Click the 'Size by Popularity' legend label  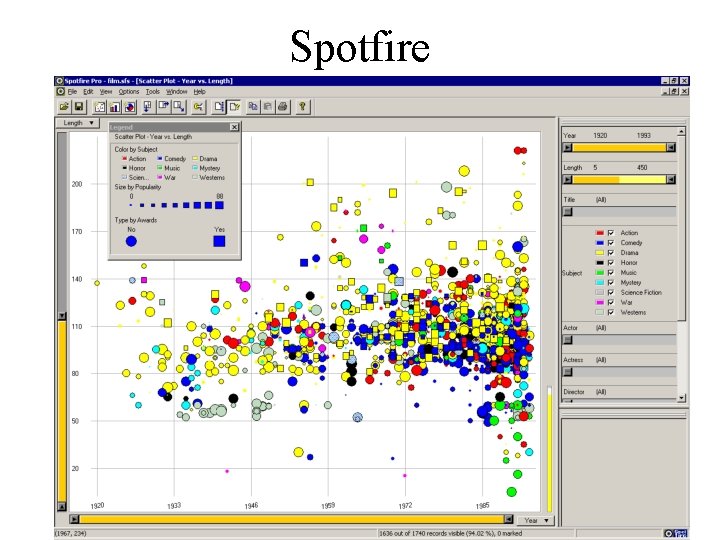tap(138, 187)
